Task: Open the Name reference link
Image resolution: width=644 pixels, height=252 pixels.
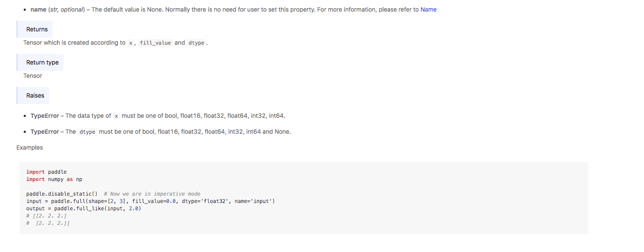Action: 428,9
